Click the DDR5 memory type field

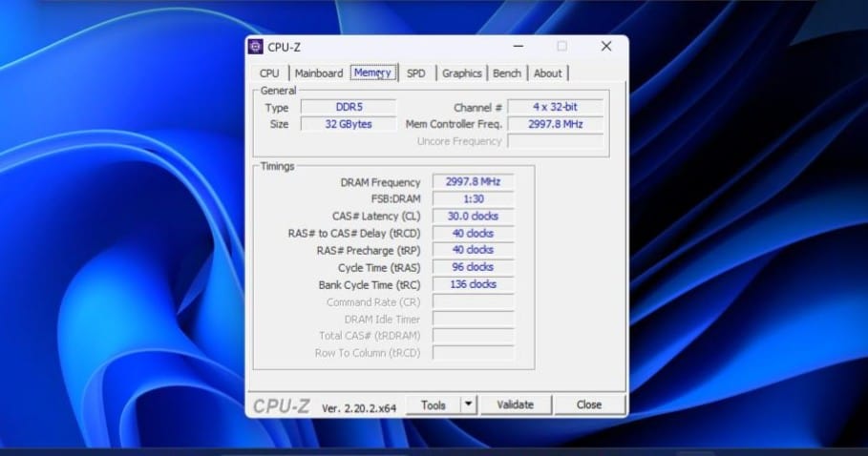pos(349,107)
